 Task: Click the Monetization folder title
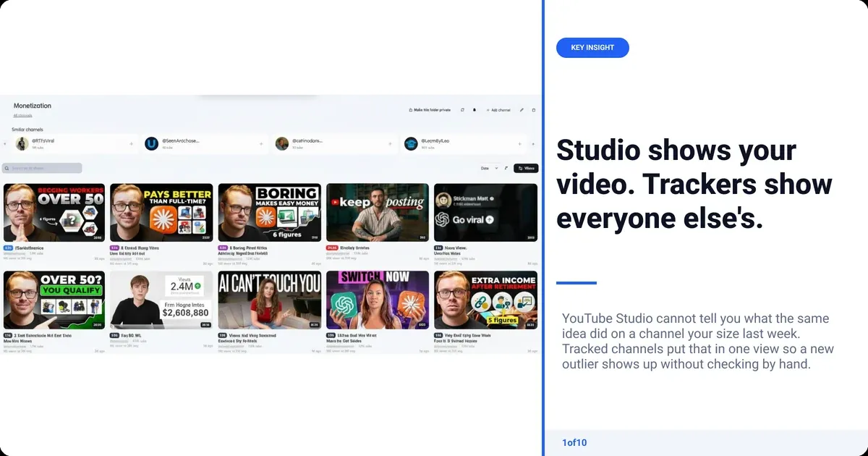point(33,106)
